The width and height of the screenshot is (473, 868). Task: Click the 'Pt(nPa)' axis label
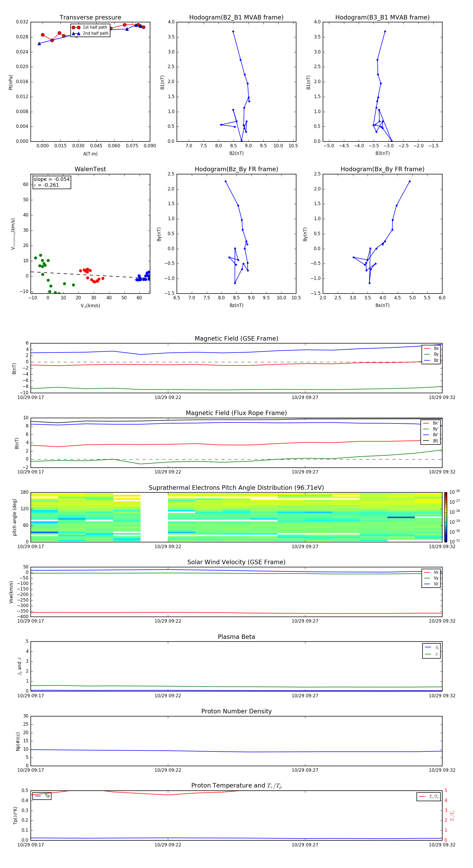click(11, 82)
